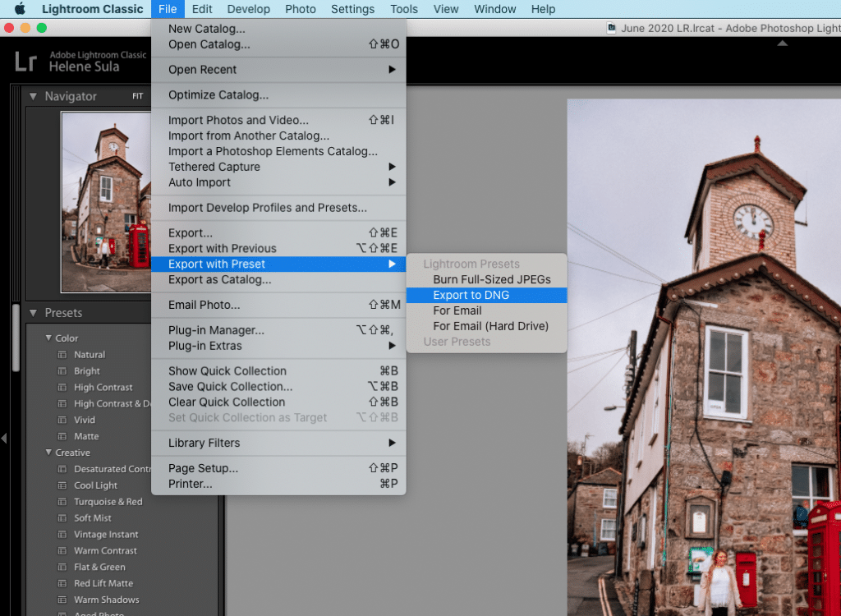This screenshot has height=616, width=841.
Task: Set Navigator zoom to FIT
Action: tap(138, 97)
